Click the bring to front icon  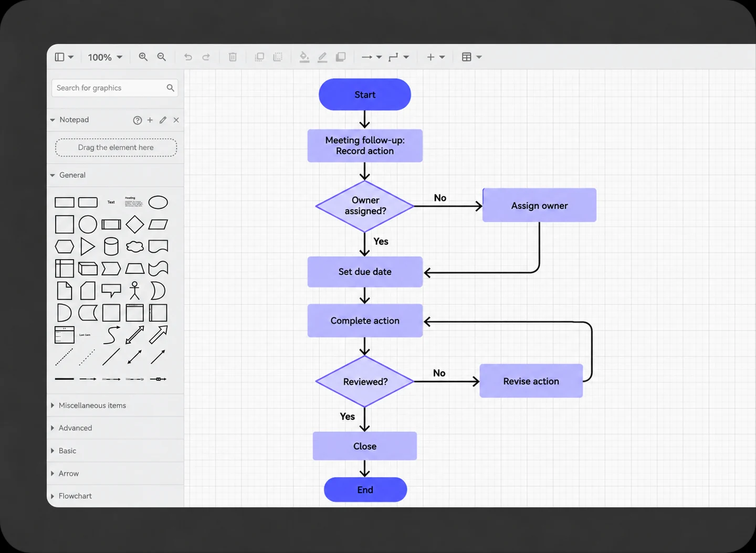click(x=259, y=57)
